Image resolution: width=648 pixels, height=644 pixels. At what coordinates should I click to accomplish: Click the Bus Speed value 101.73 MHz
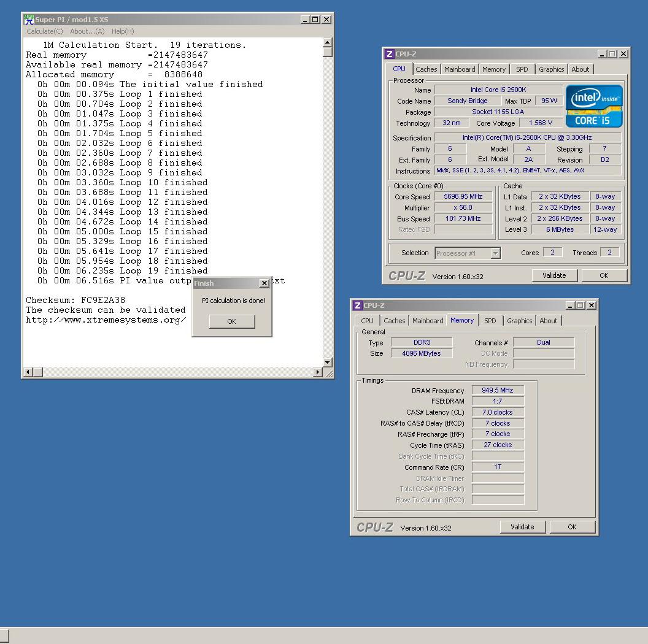coord(463,218)
